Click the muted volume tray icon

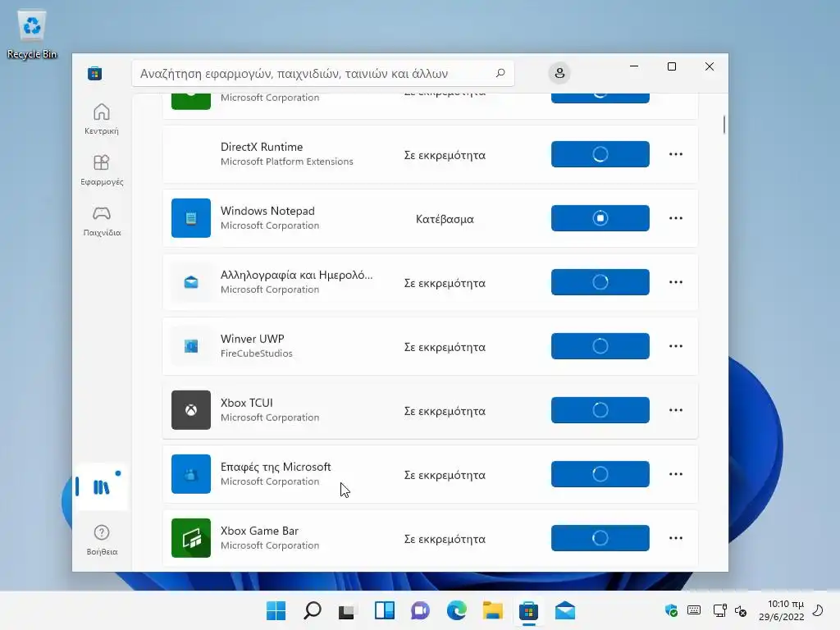point(741,610)
